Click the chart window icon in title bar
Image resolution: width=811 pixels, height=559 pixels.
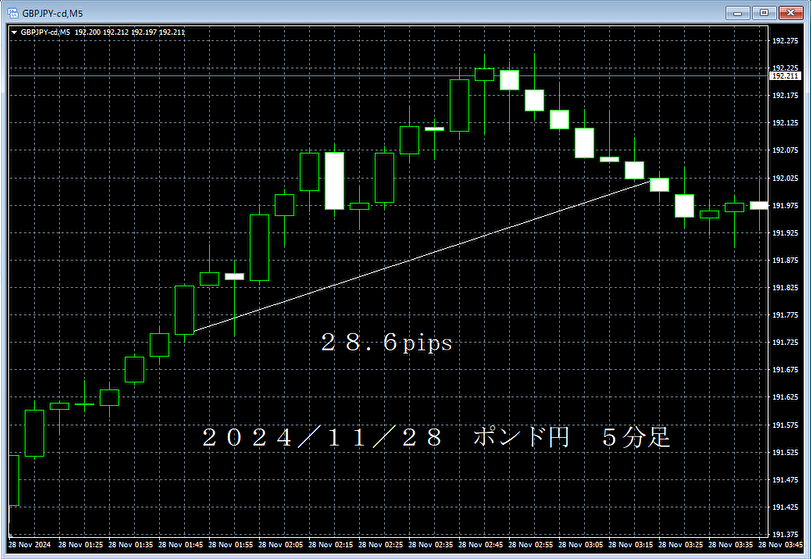coord(12,13)
